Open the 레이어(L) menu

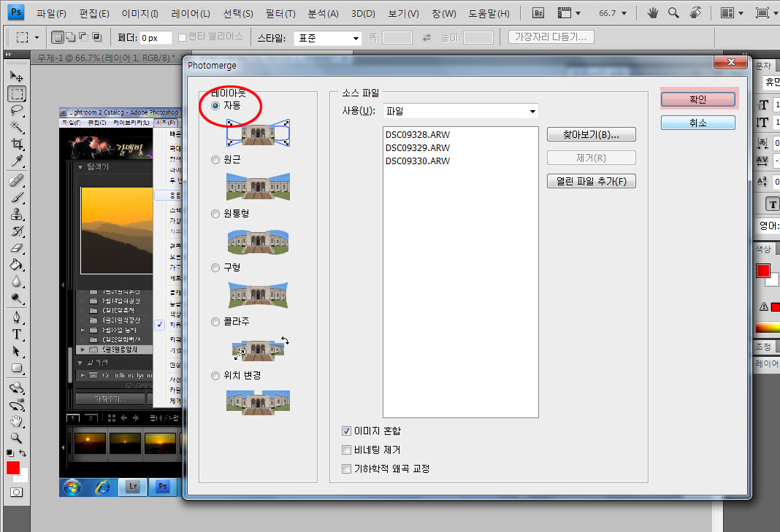coord(191,14)
